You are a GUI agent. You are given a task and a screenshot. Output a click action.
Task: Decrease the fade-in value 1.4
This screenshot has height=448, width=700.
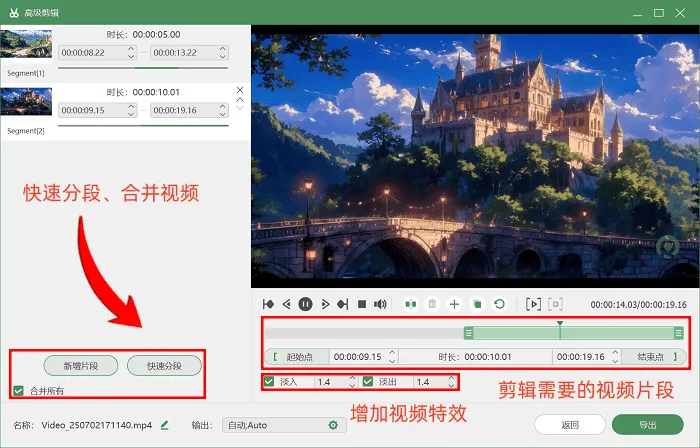coord(352,385)
